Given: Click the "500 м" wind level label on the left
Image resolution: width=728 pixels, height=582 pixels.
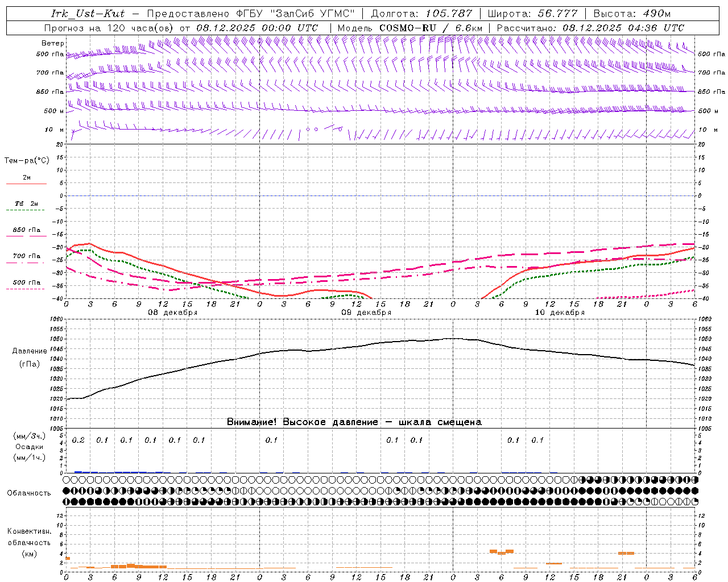Looking at the screenshot, I should pyautogui.click(x=53, y=111).
